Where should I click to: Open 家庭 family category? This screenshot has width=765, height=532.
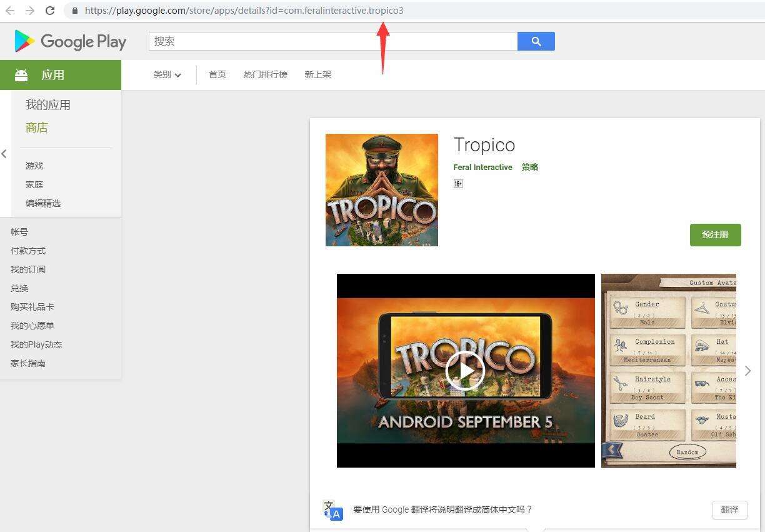tap(34, 184)
